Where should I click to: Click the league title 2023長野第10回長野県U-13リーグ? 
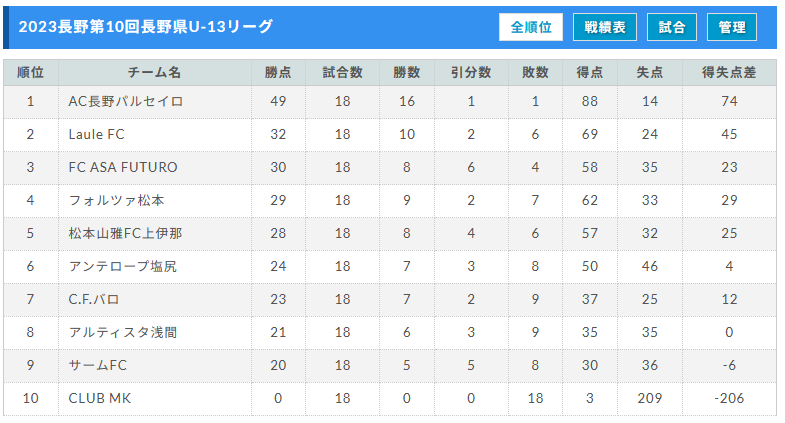[x=146, y=27]
